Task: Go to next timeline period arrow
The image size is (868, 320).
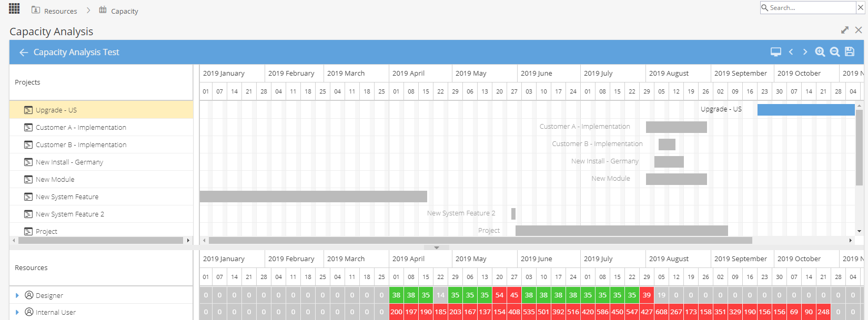Action: (x=805, y=52)
